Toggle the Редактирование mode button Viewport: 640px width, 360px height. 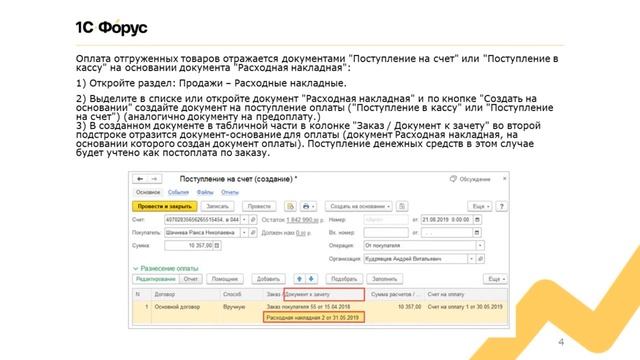tap(156, 279)
